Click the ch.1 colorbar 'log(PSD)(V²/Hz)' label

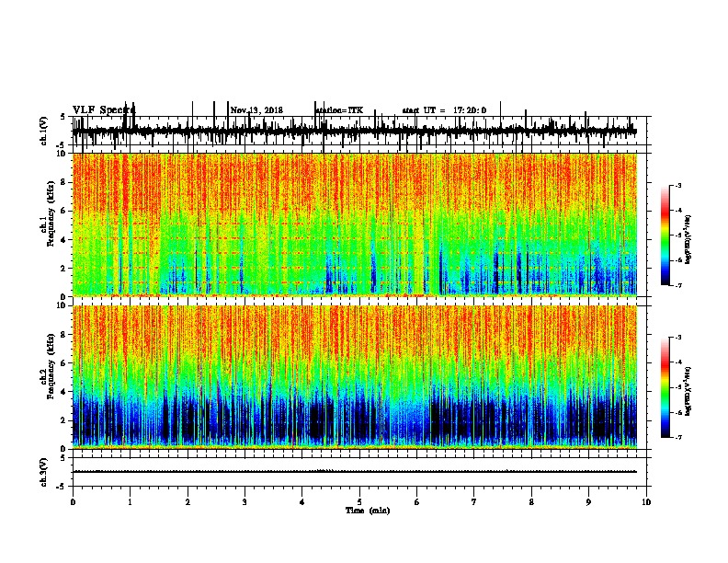[688, 239]
